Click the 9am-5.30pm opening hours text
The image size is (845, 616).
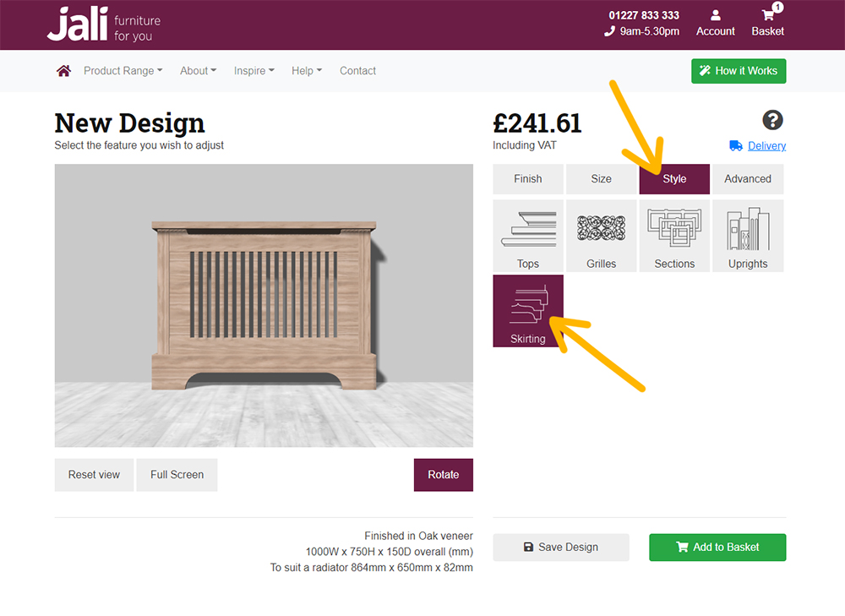[649, 31]
